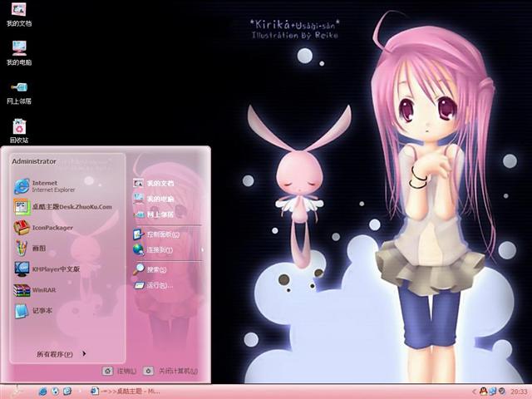Click the QQ penguin icon in system tray
532x399 pixels.
coord(483,391)
